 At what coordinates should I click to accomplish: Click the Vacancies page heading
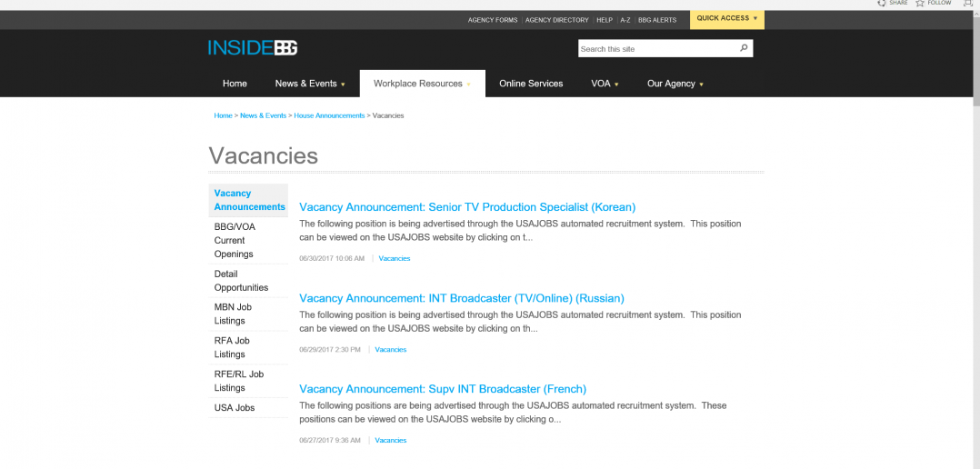(x=263, y=155)
